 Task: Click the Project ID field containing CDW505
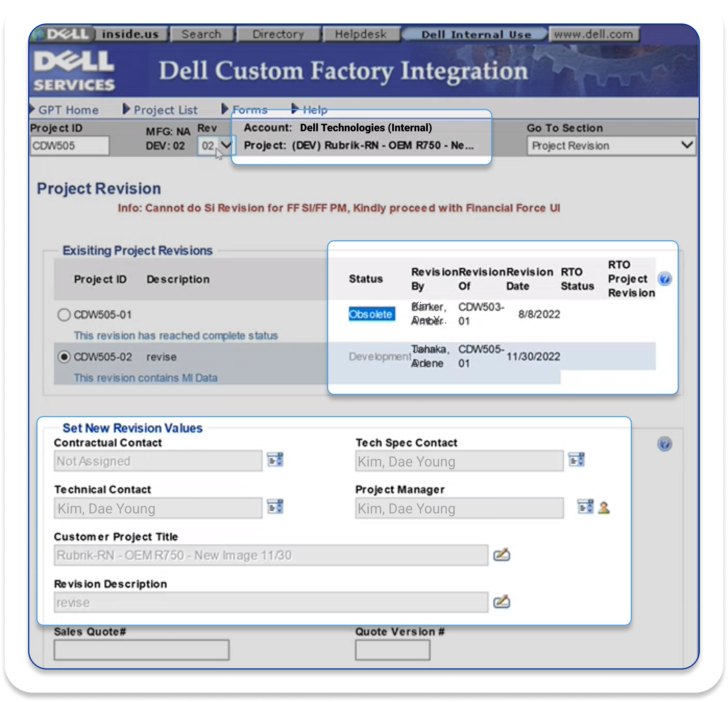69,146
